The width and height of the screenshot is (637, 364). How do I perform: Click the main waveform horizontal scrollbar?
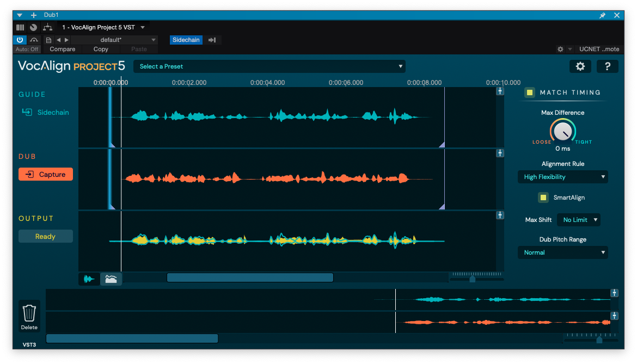point(250,277)
